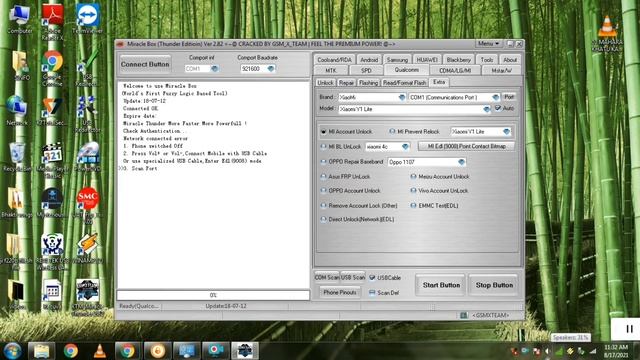Click the Stop Button

click(494, 285)
